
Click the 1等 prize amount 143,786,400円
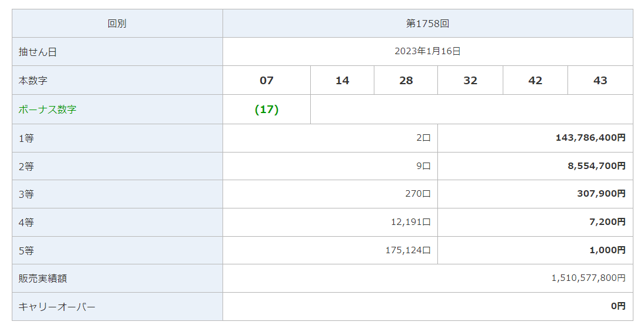[590, 138]
